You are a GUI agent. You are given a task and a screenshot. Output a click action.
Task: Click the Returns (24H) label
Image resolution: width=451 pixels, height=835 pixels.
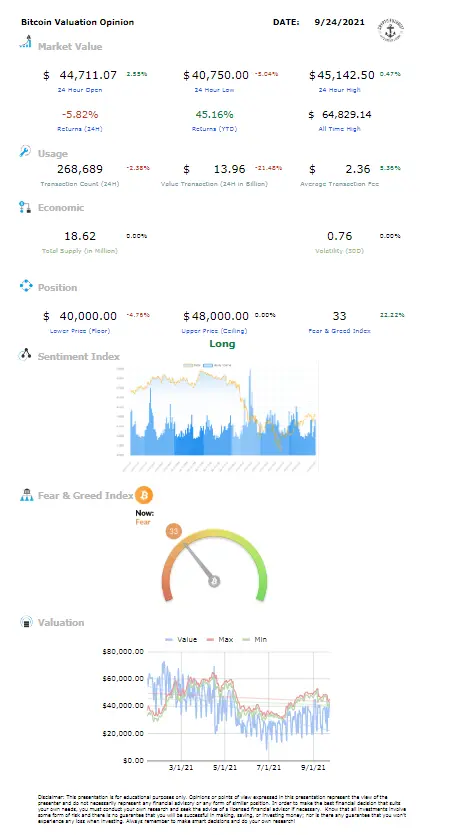pos(80,129)
